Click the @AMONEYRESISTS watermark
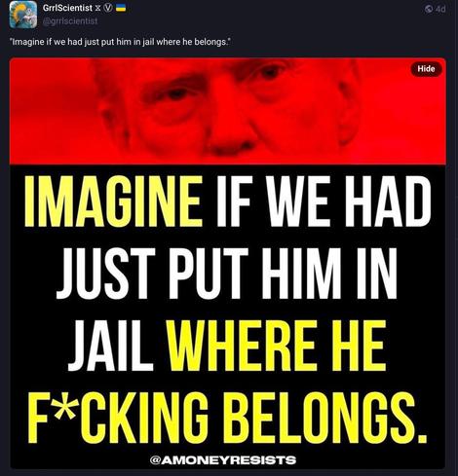The image size is (458, 476). (x=223, y=459)
